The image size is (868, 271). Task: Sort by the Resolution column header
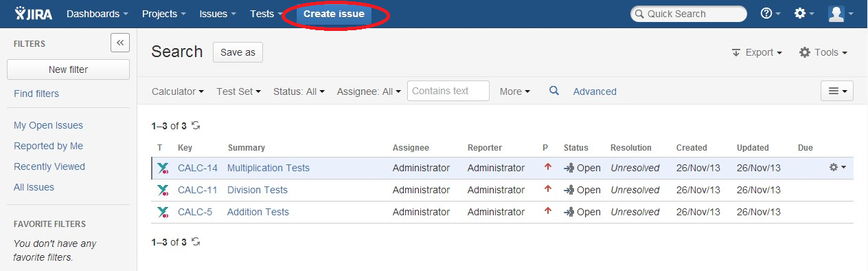(631, 148)
